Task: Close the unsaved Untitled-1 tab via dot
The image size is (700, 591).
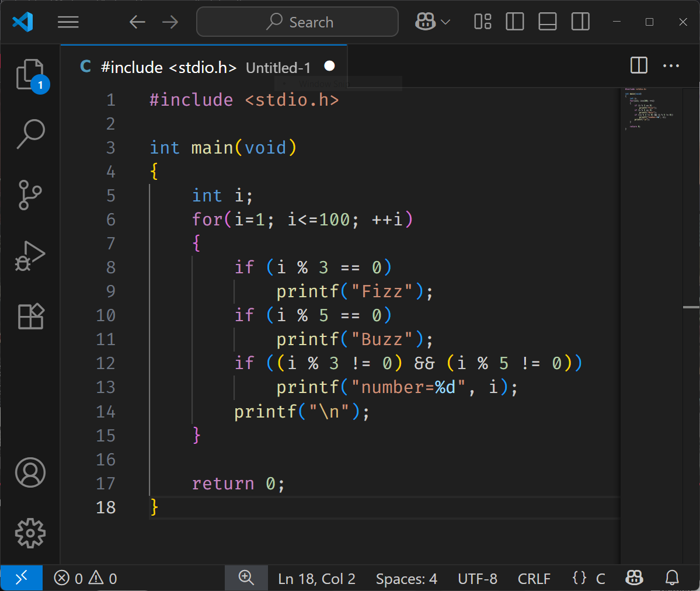Action: coord(329,66)
